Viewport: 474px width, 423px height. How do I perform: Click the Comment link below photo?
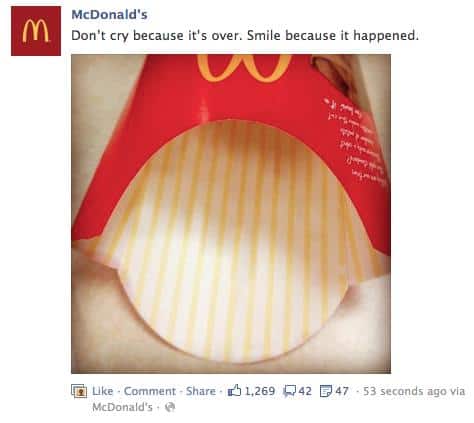pyautogui.click(x=150, y=391)
